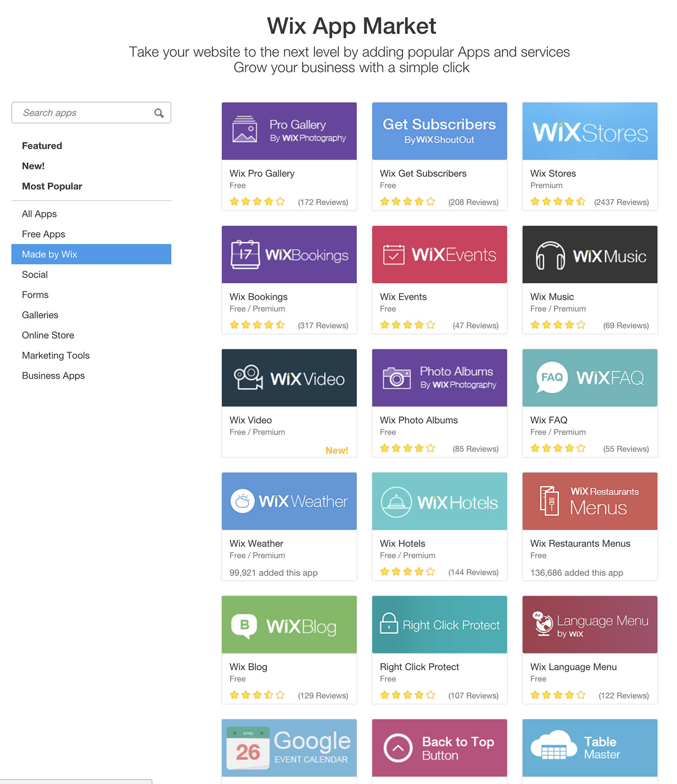Viewport: 677px width, 784px height.
Task: Select the Featured category
Action: (x=42, y=146)
